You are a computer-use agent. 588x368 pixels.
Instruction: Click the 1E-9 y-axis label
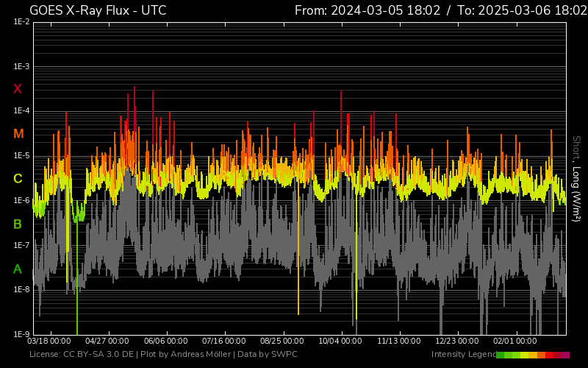(21, 334)
